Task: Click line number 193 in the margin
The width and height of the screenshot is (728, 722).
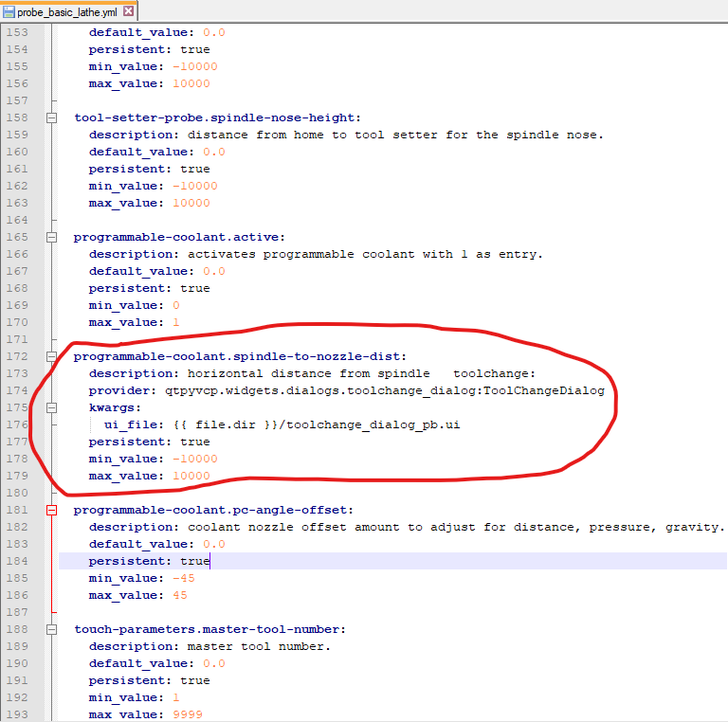Action: 17,714
